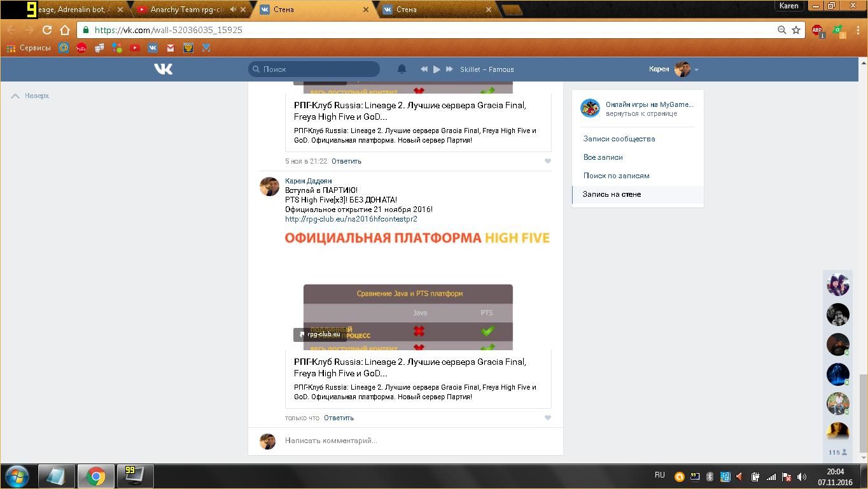Open Поиск по записям in the sidebar
The width and height of the screenshot is (868, 489).
[x=616, y=176]
